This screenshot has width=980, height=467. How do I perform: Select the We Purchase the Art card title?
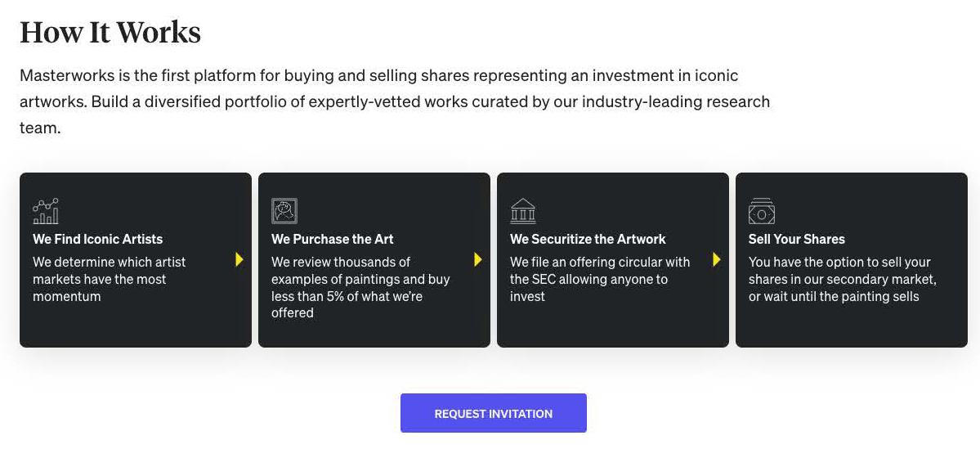[333, 239]
